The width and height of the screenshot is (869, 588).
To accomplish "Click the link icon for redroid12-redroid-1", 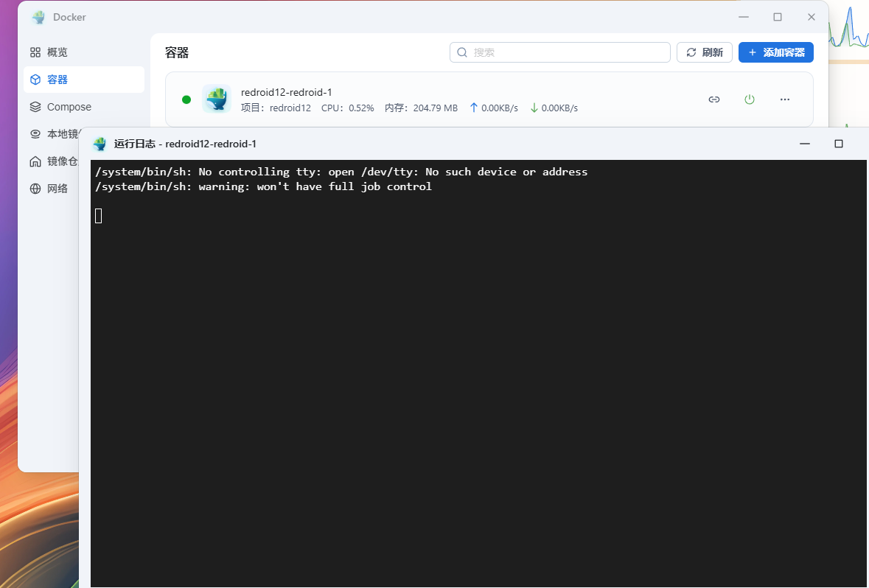I will click(x=713, y=99).
